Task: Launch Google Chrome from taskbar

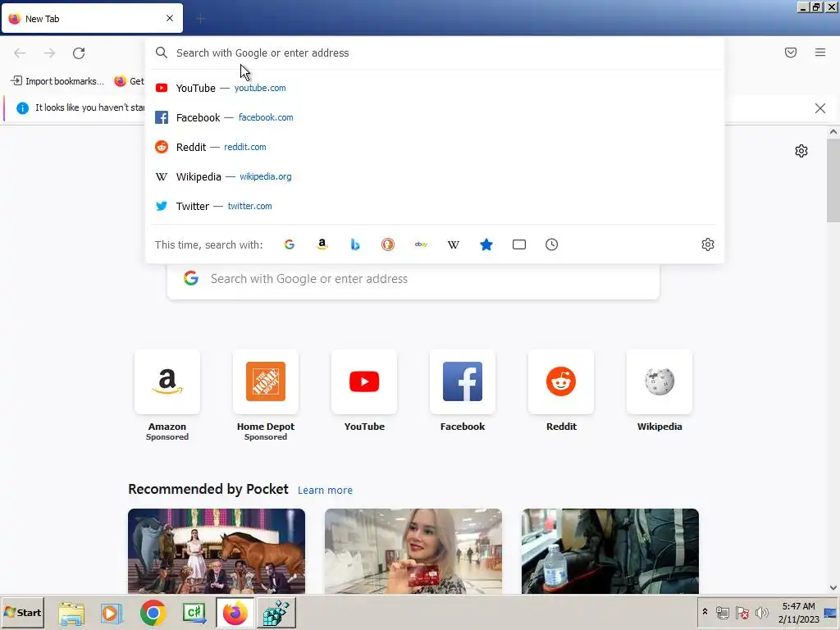Action: click(153, 613)
